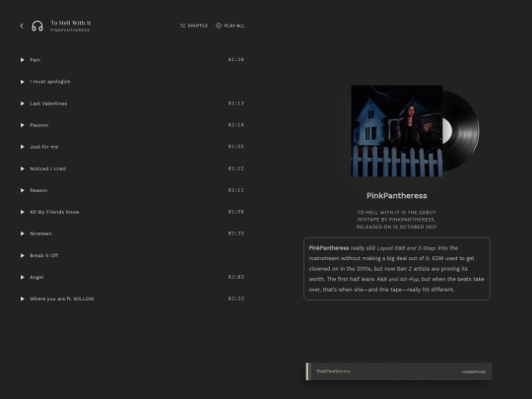Click the Pain track duration 01:38
Viewport: 532px width, 399px height.
[236, 60]
